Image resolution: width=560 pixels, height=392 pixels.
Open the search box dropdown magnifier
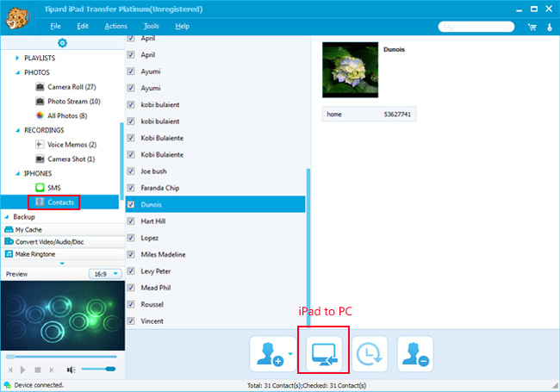(449, 27)
